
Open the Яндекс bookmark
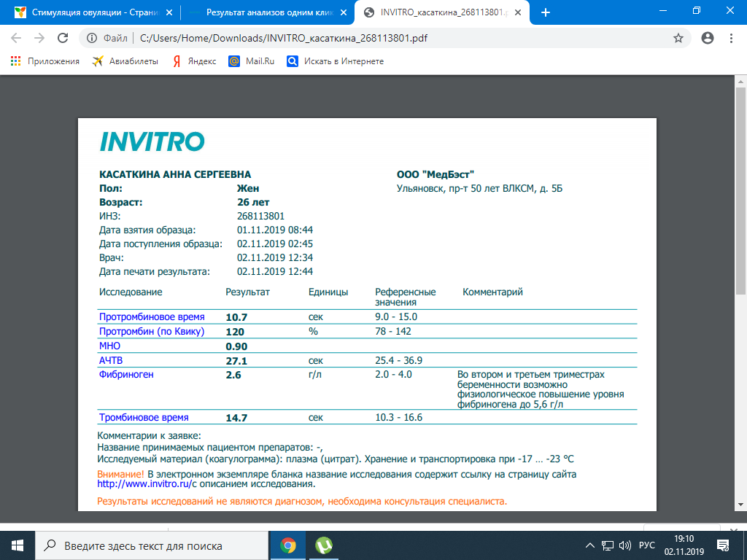tap(194, 61)
